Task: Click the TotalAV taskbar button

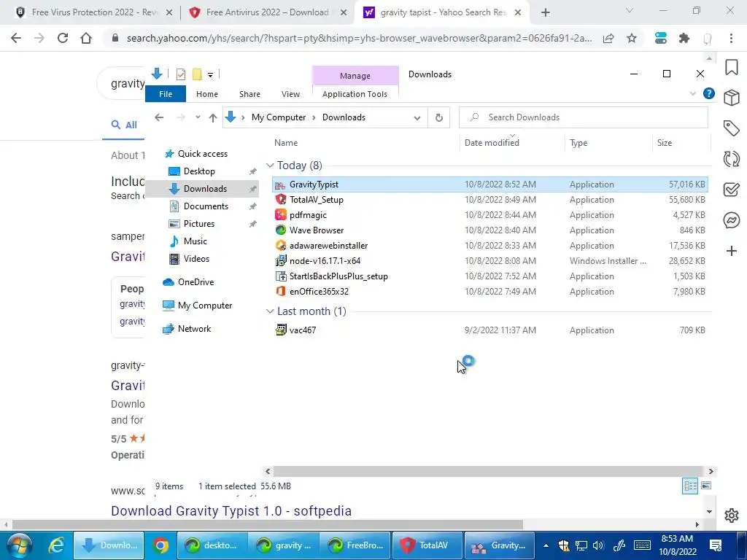Action: tap(426, 545)
